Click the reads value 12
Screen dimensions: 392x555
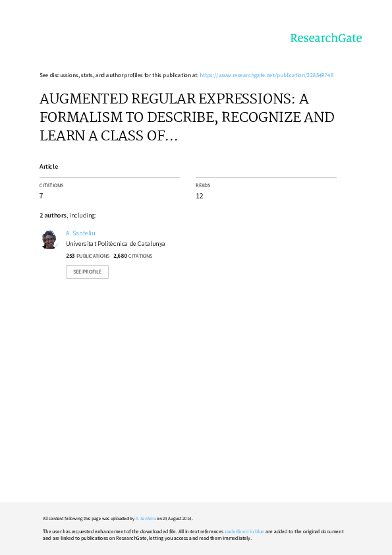(200, 196)
